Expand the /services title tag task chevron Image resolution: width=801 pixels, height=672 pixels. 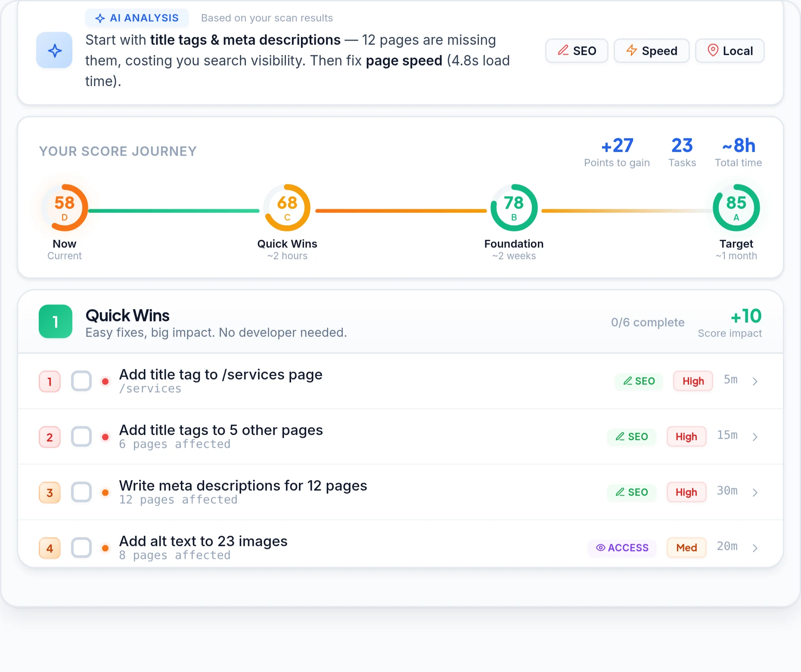click(755, 381)
